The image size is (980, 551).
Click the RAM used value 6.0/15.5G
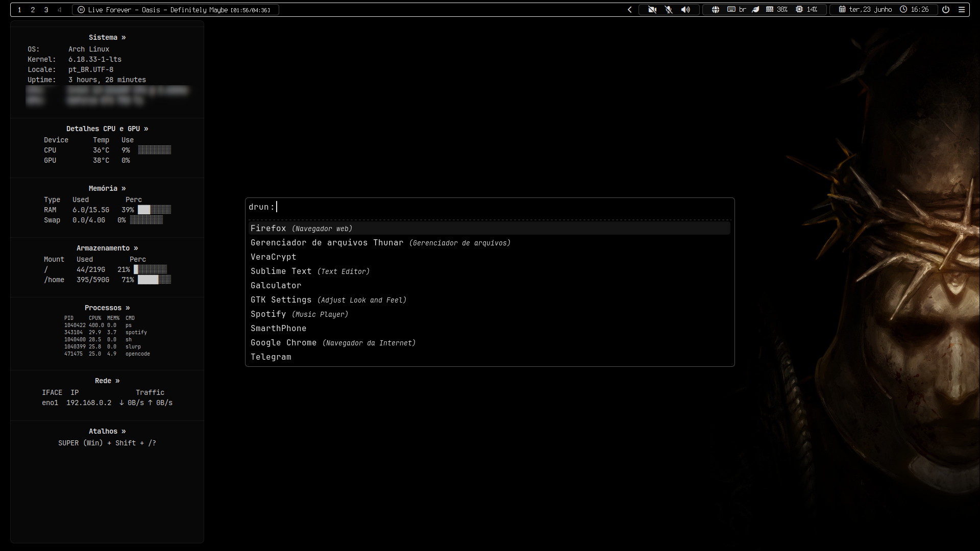coord(91,210)
